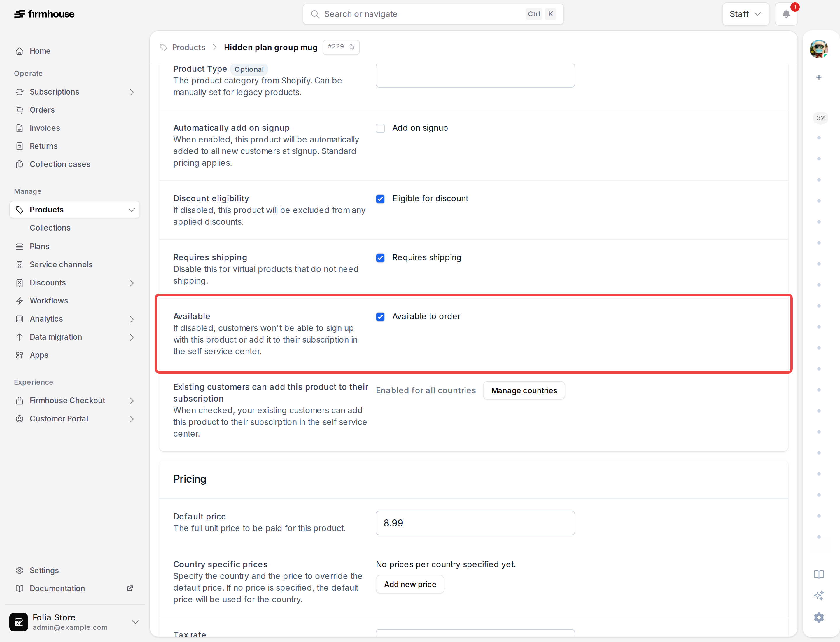
Task: Open Workflows in the sidebar
Action: pos(74,301)
